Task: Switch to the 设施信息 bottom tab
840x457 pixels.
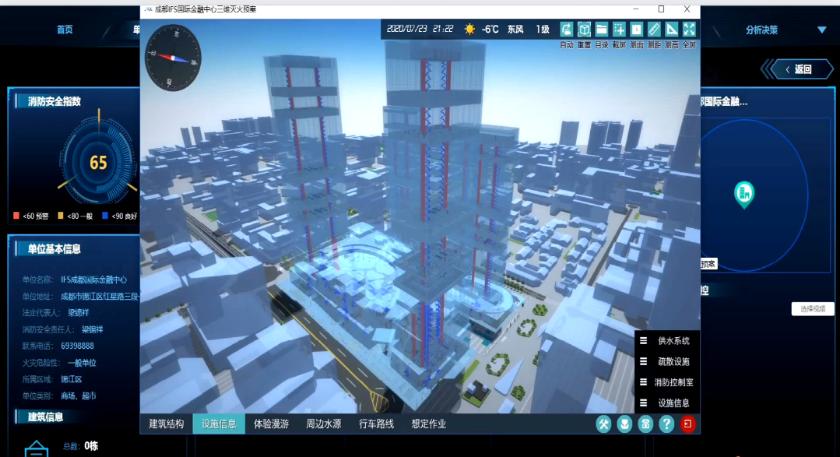Action: click(x=219, y=424)
